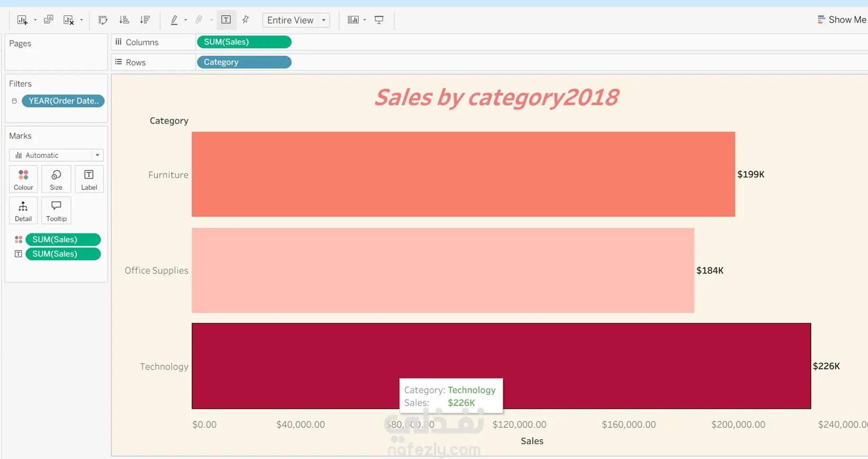Select the Category pill on Rows
This screenshot has width=868, height=459.
pos(244,62)
